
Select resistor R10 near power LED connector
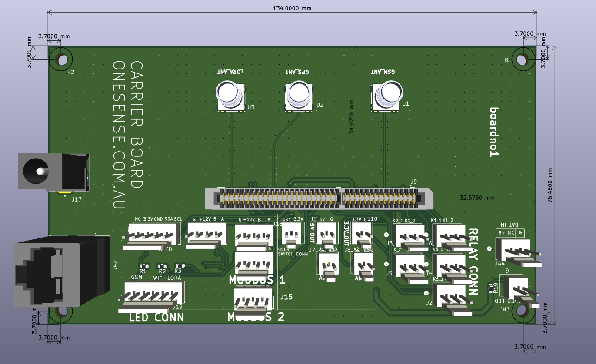click(492, 288)
